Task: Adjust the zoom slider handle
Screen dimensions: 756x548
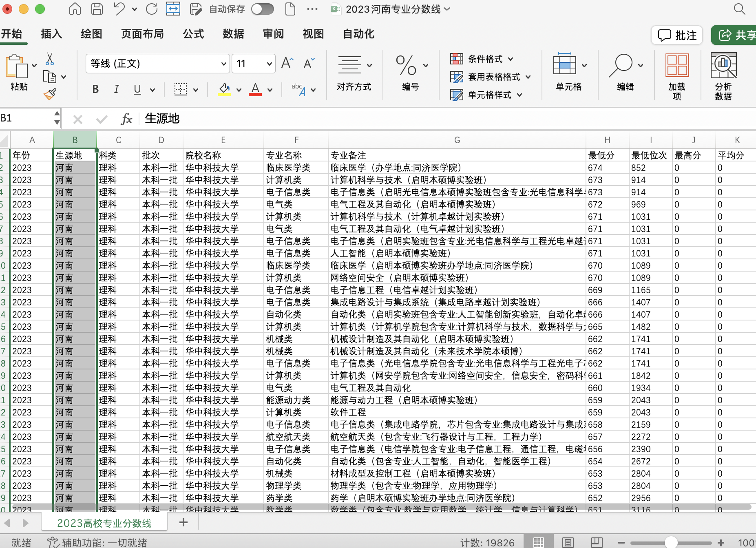Action: pos(671,543)
